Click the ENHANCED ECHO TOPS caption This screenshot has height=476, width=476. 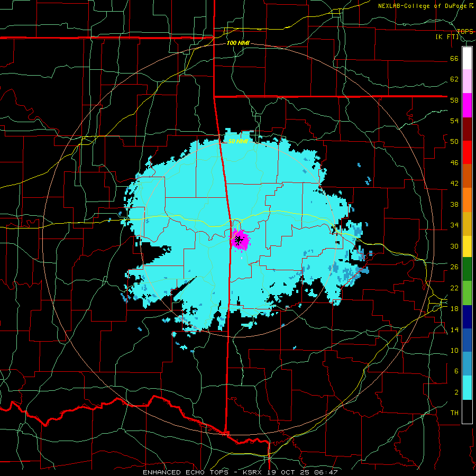[187, 472]
